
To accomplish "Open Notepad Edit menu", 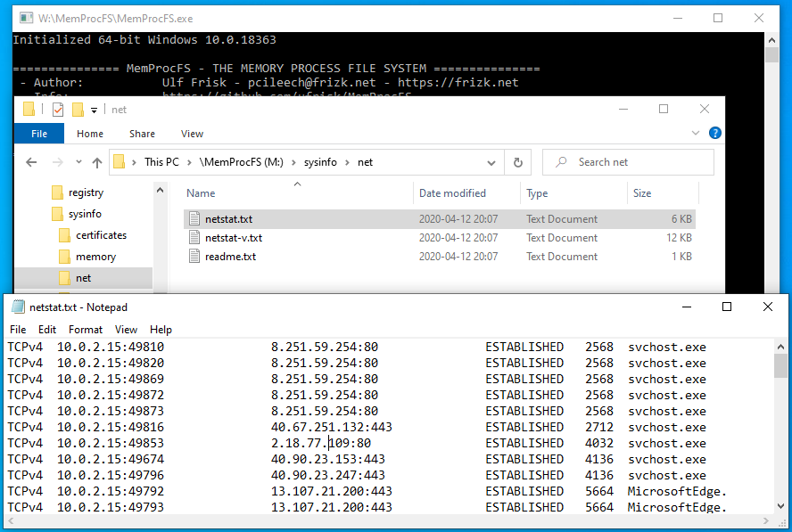I will point(47,330).
